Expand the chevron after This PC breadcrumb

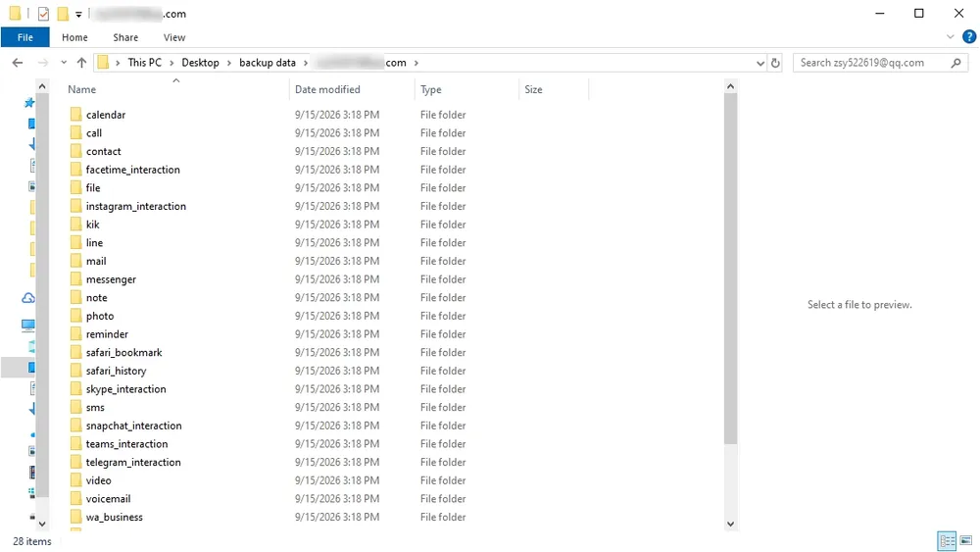coord(171,63)
